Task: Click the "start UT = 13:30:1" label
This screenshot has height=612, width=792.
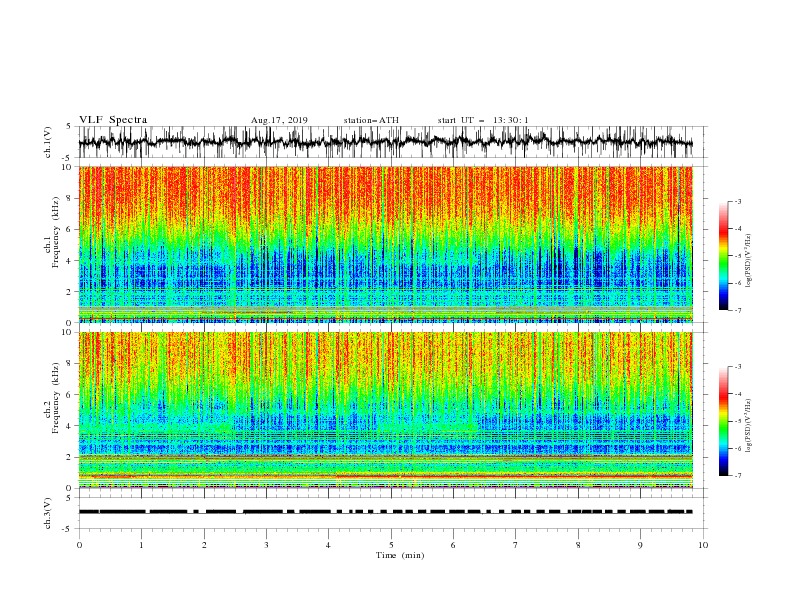Action: pos(483,120)
